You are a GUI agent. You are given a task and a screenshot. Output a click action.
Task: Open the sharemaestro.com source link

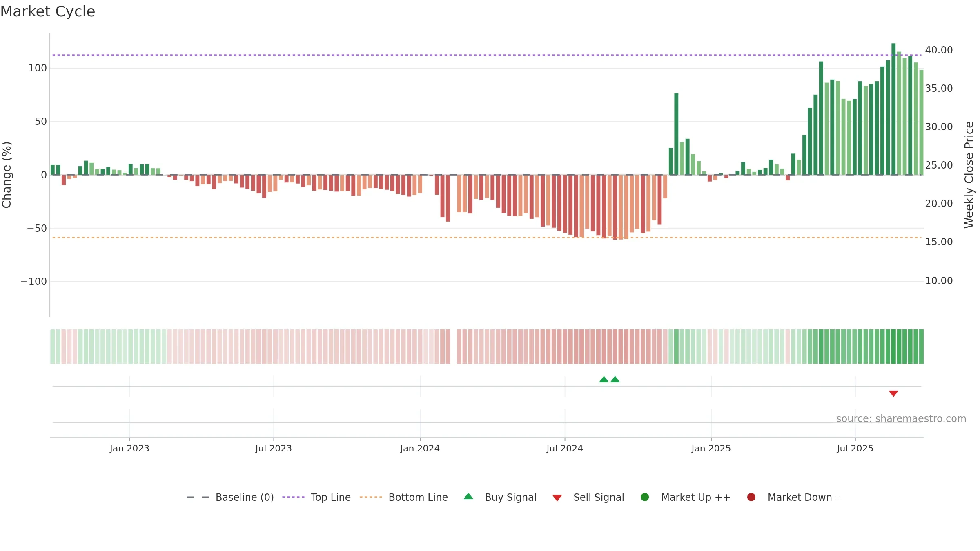[x=901, y=419]
